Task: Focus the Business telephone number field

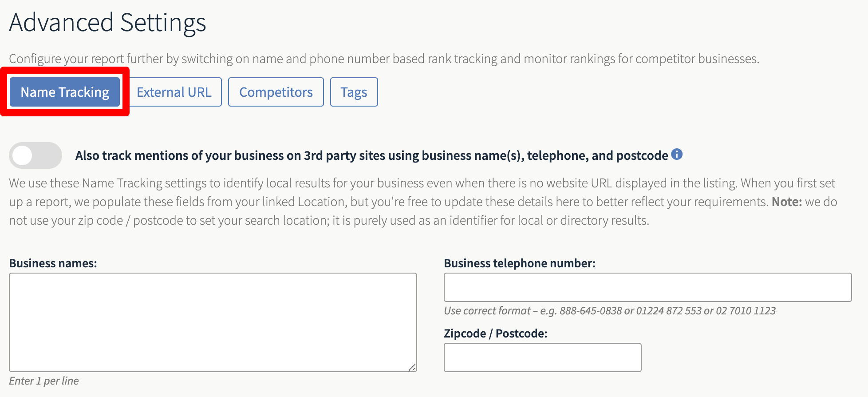Action: click(x=648, y=287)
